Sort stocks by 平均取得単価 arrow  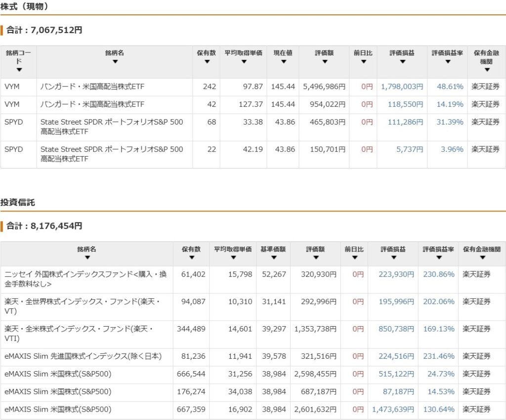[x=243, y=62]
